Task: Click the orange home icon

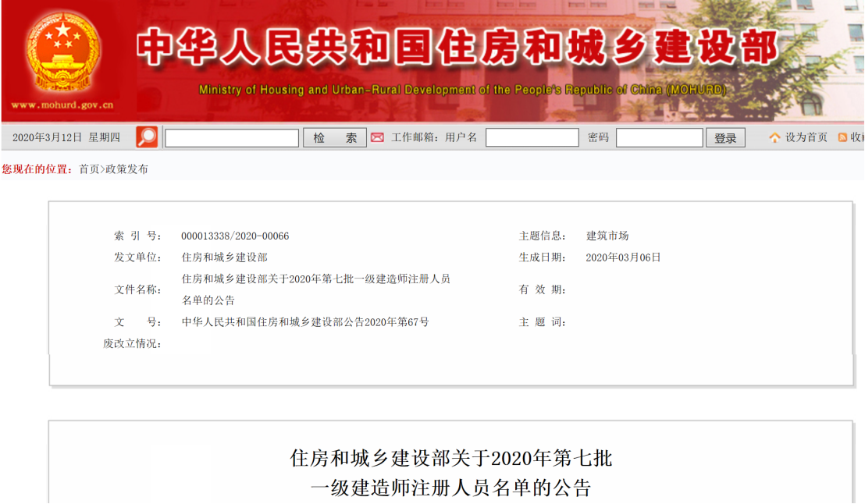Action: 775,137
